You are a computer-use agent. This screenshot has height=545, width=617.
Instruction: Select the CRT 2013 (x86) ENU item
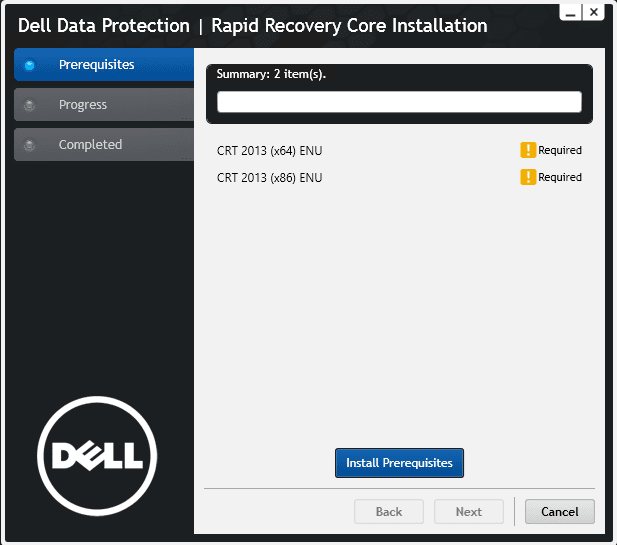(270, 178)
